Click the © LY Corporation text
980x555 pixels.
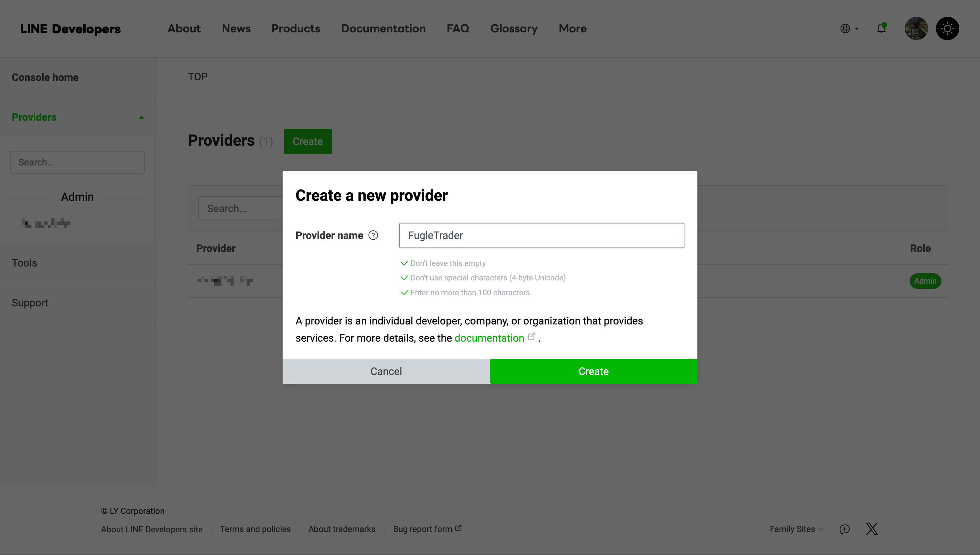(x=133, y=511)
